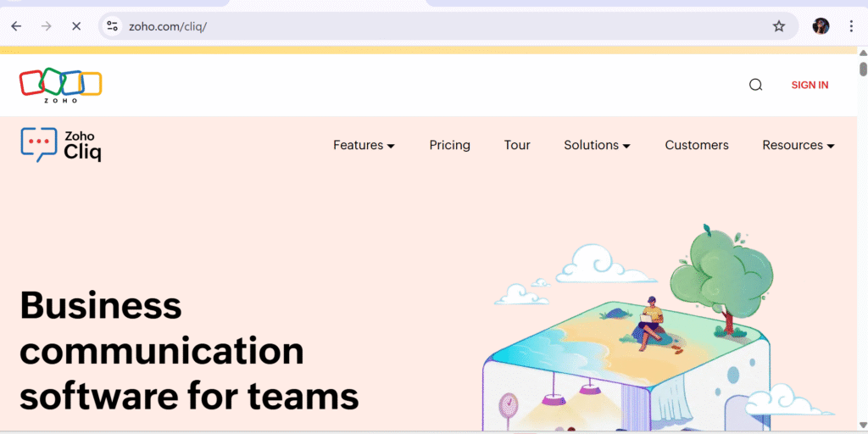Image resolution: width=868 pixels, height=434 pixels.
Task: Click the vertical scrollbar thumb
Action: pos(863,70)
